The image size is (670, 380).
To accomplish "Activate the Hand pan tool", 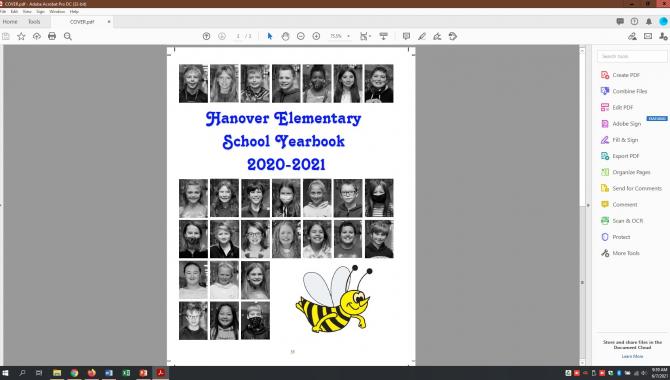I will coord(285,36).
